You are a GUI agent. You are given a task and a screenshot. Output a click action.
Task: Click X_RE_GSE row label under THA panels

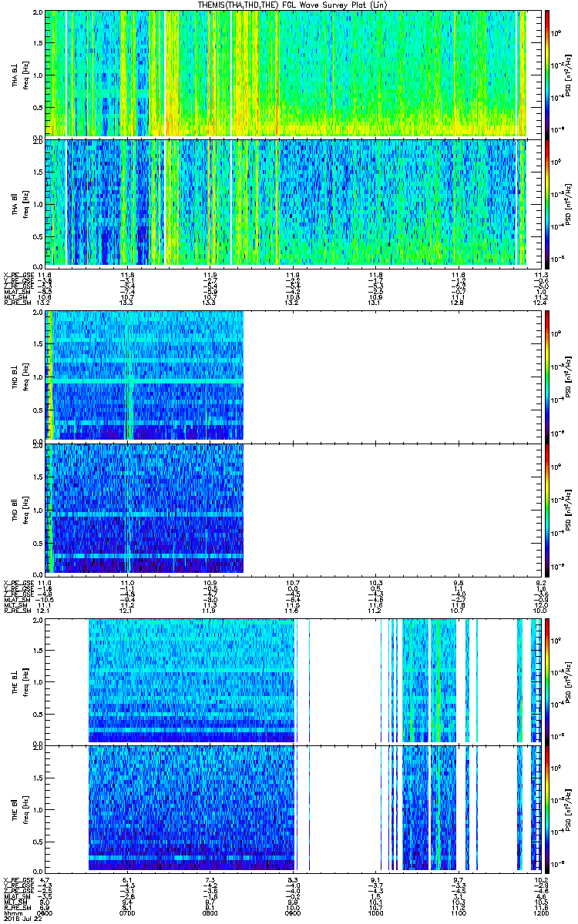click(x=18, y=274)
